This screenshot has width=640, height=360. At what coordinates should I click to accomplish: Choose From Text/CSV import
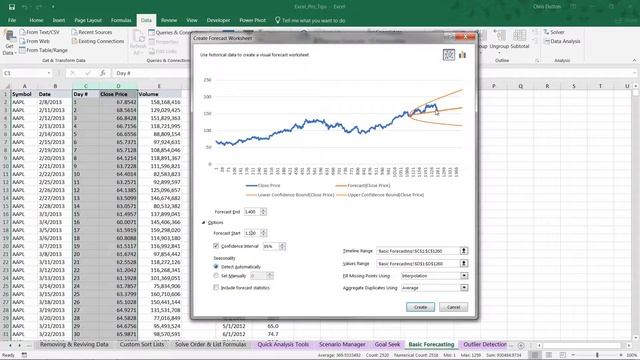coord(39,32)
